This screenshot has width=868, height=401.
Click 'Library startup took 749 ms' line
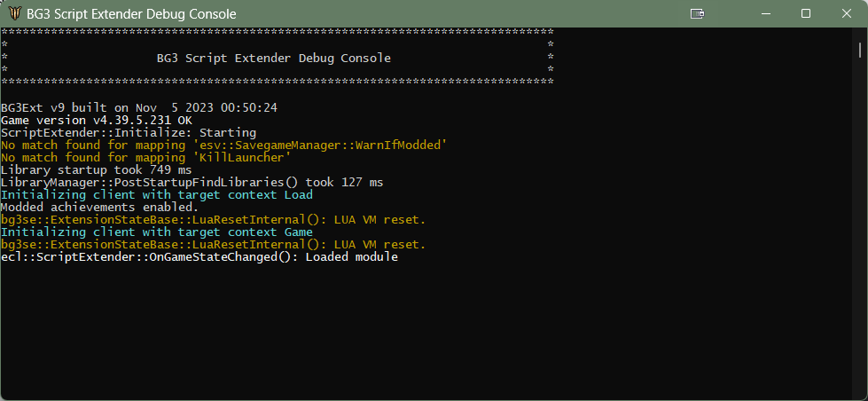(97, 170)
